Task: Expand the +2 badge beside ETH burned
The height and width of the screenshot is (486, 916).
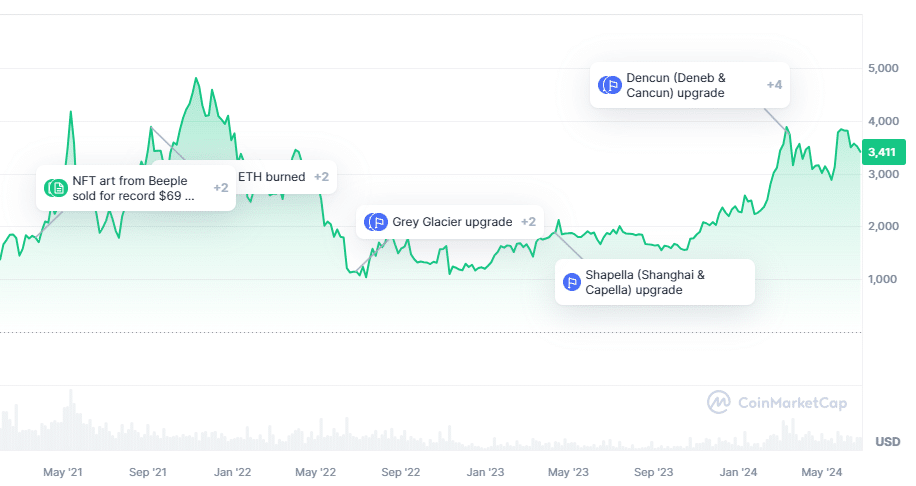Action: coord(321,177)
